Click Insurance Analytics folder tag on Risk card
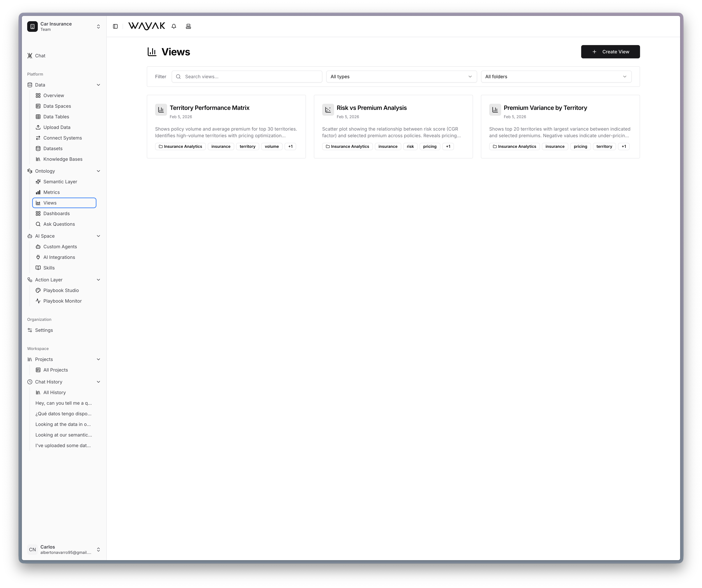 (x=347, y=146)
